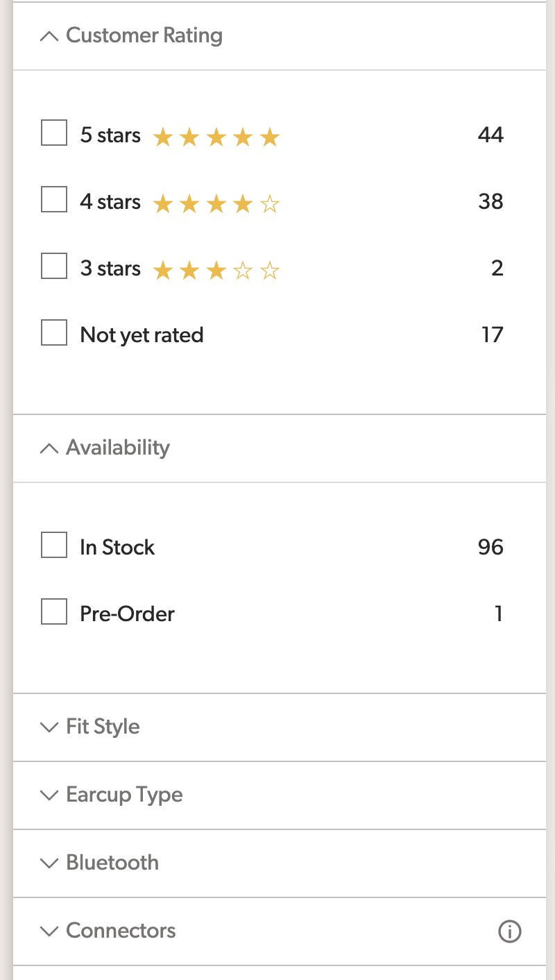
Task: Open the Bluetooth filter section
Action: pos(280,863)
